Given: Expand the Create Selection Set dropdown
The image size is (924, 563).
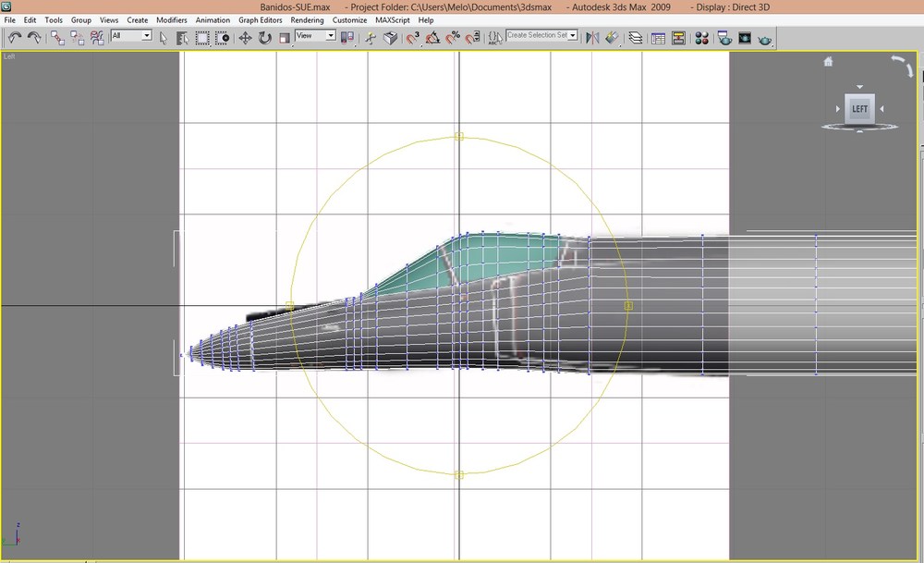Looking at the screenshot, I should coord(572,35).
